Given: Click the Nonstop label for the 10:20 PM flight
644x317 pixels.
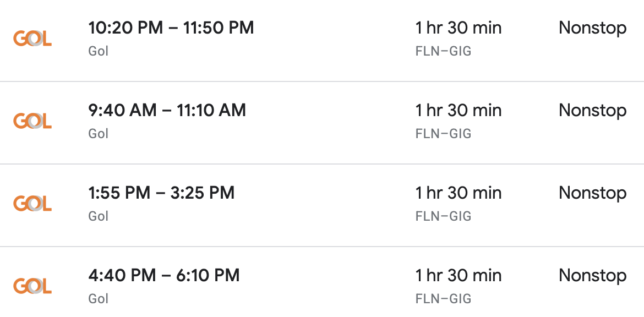Looking at the screenshot, I should tap(592, 28).
